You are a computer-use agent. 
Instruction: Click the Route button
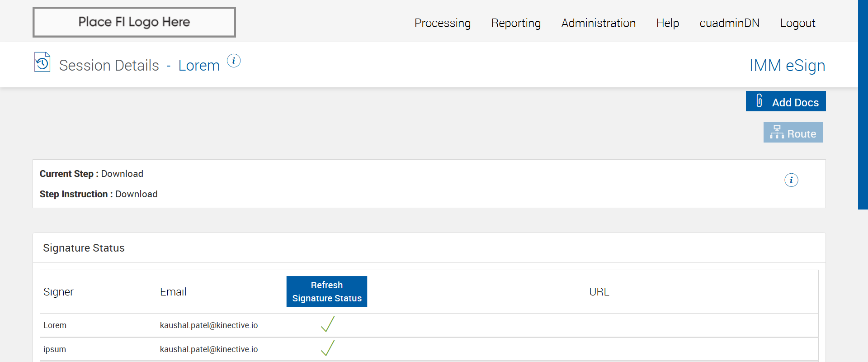tap(793, 133)
